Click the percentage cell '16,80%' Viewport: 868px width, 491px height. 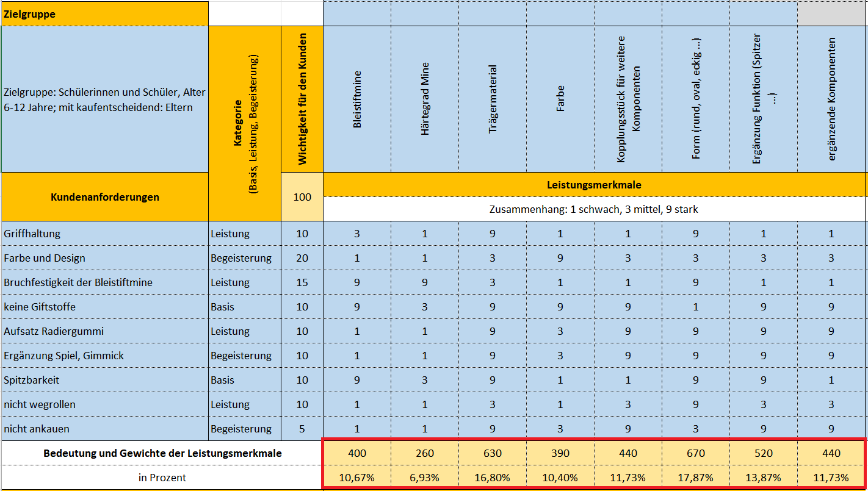click(x=493, y=478)
